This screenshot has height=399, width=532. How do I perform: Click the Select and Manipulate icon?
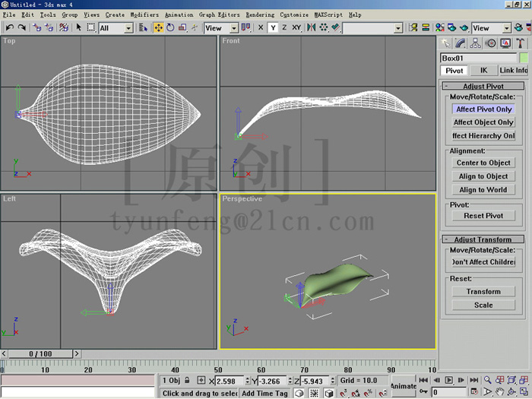195,28
